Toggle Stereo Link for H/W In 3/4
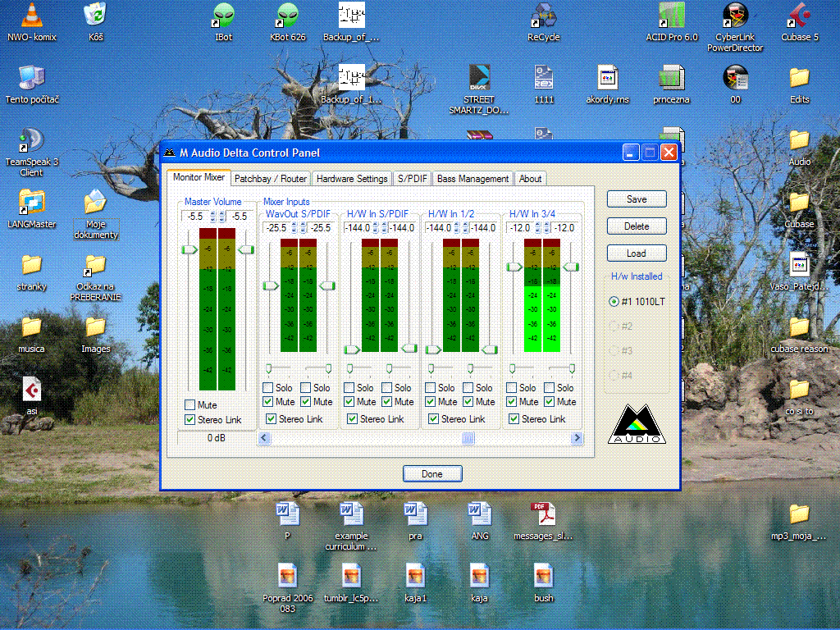Image resolution: width=840 pixels, height=630 pixels. point(514,419)
